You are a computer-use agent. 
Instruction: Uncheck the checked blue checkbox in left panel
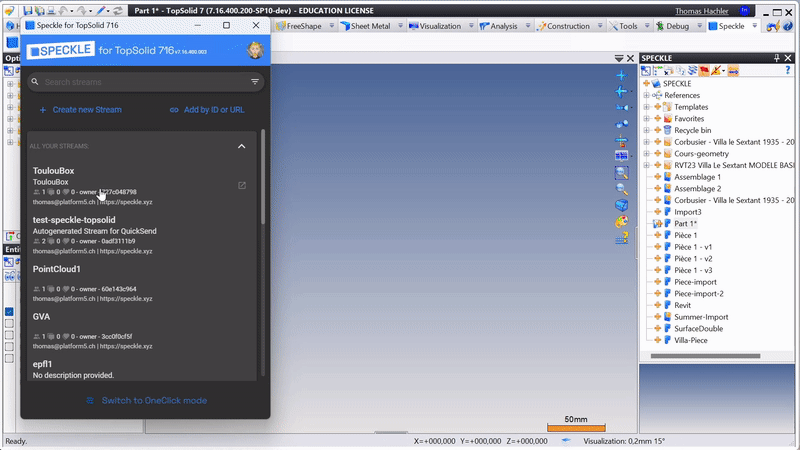[x=9, y=312]
